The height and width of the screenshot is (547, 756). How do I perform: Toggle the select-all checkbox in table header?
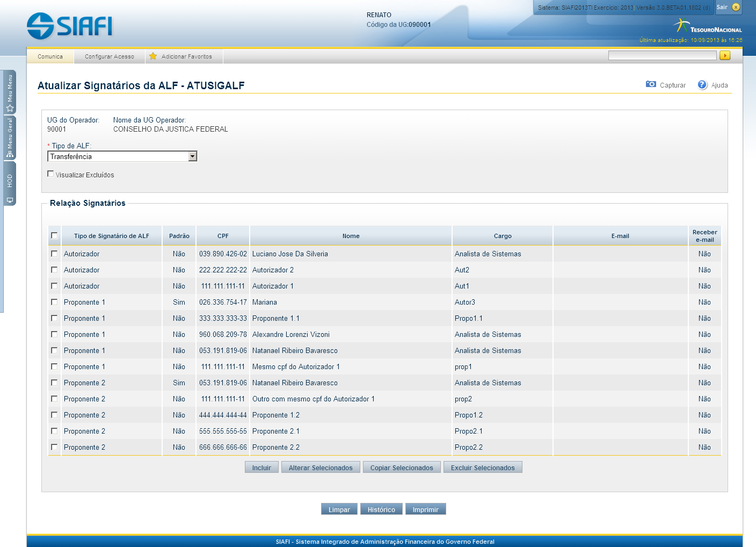click(54, 235)
